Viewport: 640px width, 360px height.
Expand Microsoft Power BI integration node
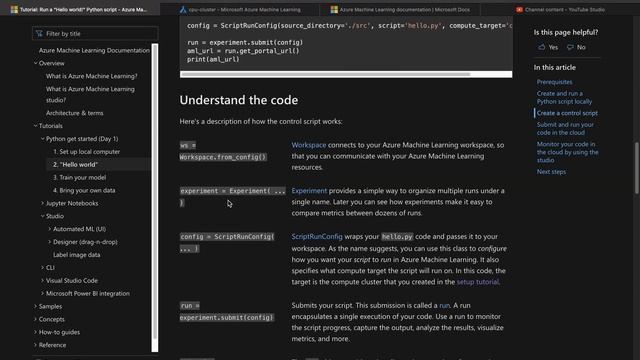pos(42,293)
